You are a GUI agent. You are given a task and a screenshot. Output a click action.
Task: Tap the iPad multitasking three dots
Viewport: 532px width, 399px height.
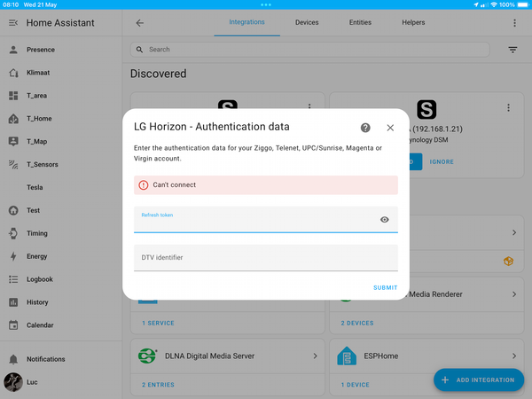[x=266, y=4]
